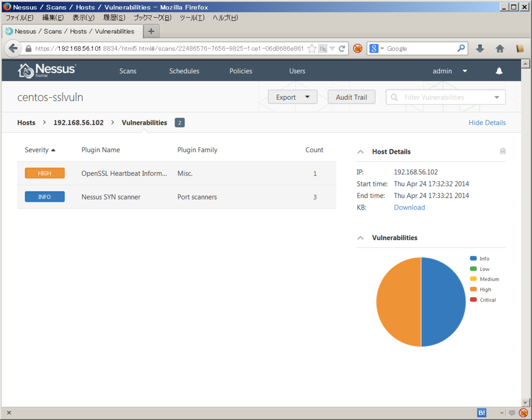Click the URL address bar
The width and height of the screenshot is (532, 420).
(x=169, y=48)
